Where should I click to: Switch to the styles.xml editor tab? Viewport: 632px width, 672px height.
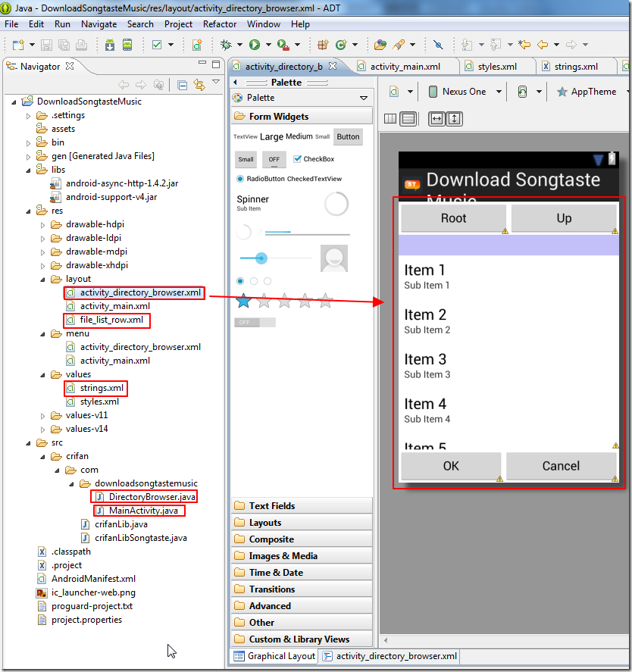pos(497,67)
